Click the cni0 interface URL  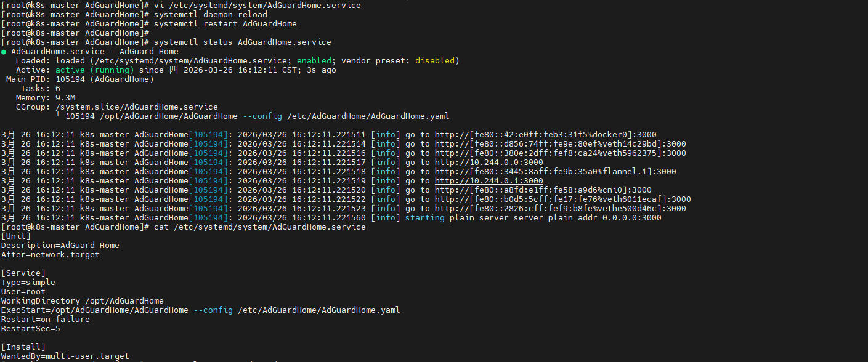(x=543, y=190)
